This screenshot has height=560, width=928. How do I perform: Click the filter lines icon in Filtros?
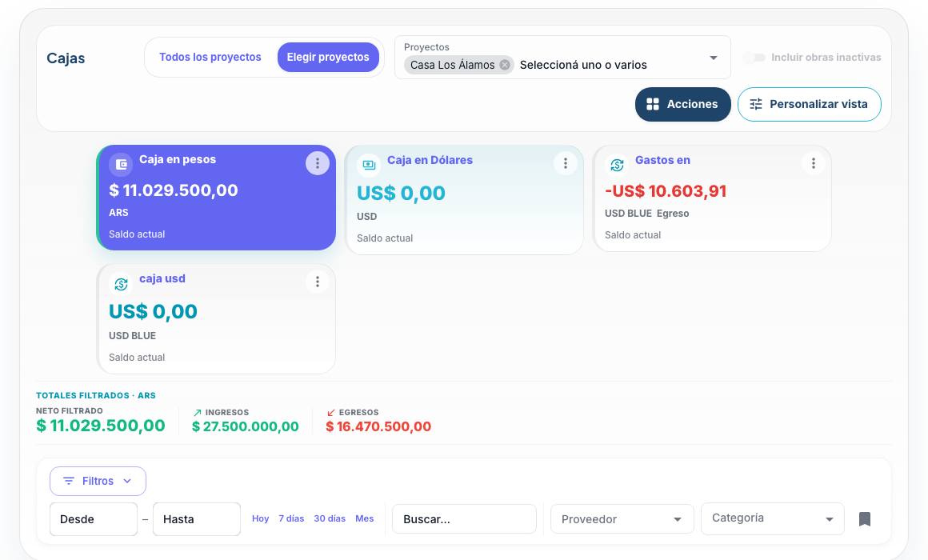click(69, 482)
